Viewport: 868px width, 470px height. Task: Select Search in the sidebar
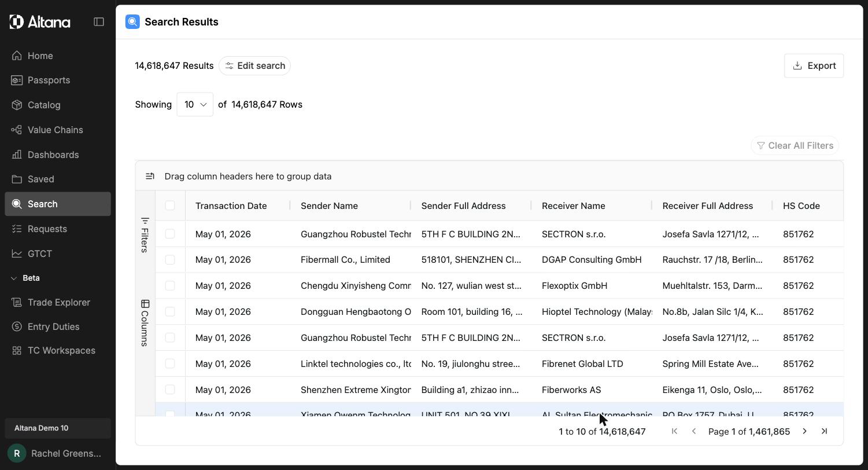pos(58,204)
